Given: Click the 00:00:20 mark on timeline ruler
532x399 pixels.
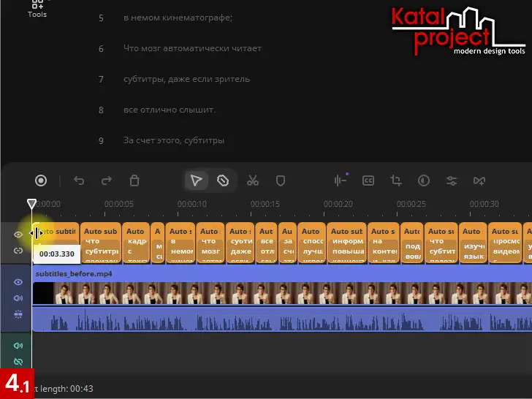Looking at the screenshot, I should (338, 205).
